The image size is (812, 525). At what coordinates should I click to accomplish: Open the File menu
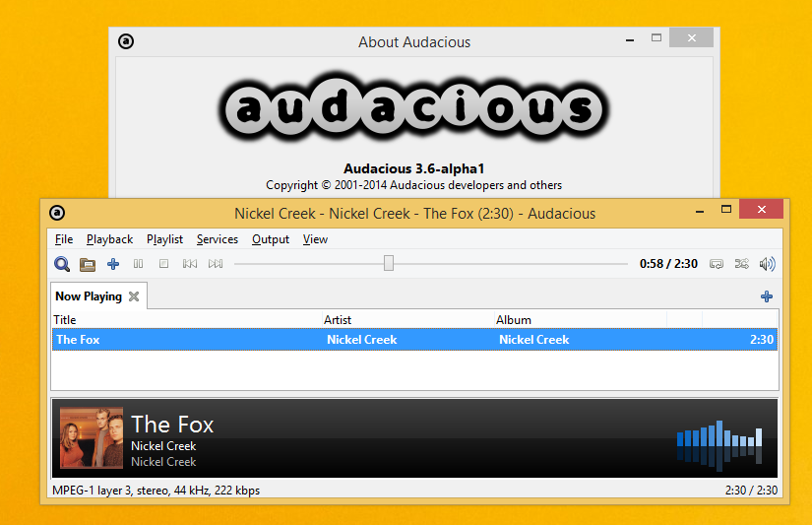(x=64, y=239)
